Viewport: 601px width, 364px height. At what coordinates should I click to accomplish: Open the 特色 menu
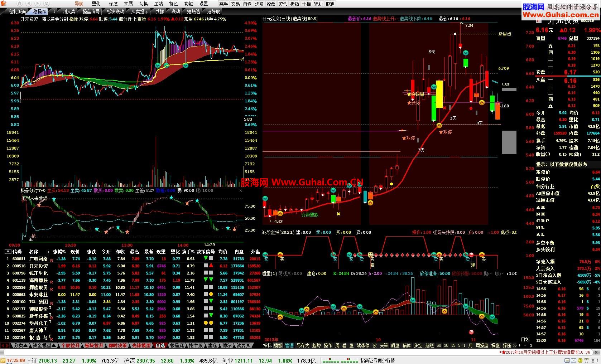(173, 4)
